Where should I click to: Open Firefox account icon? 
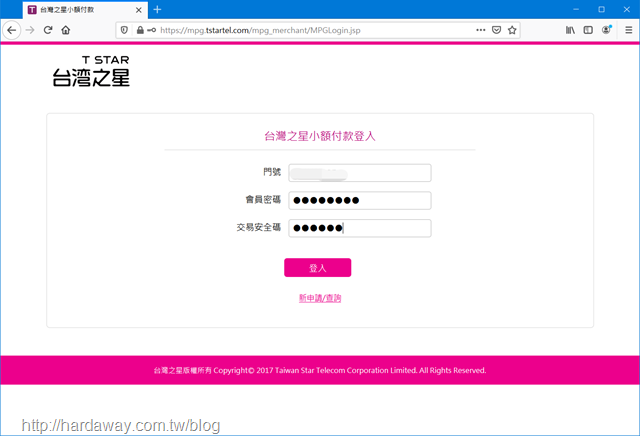point(606,30)
